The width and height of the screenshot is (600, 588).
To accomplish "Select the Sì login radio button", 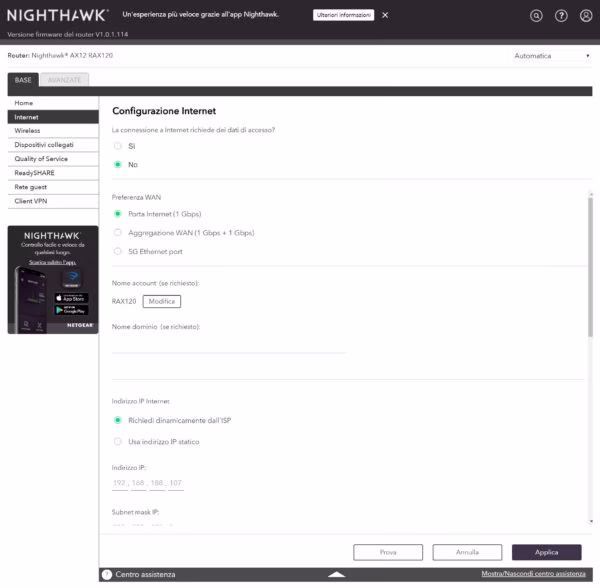I will [118, 146].
